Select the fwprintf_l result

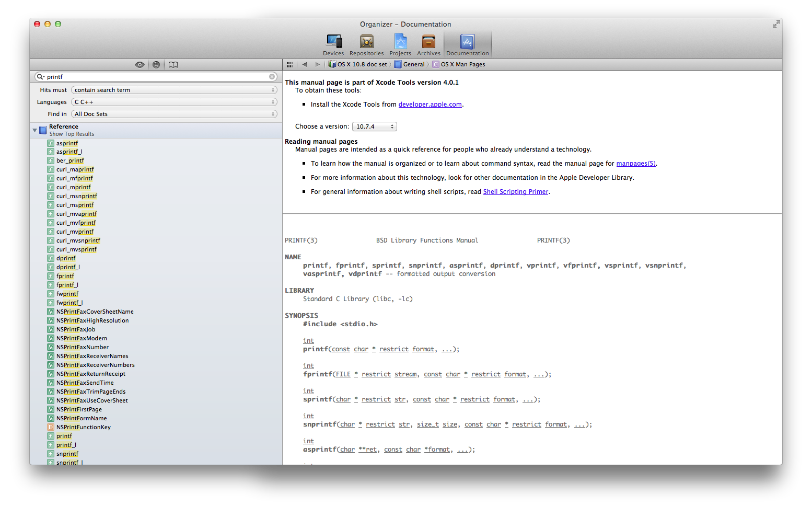[69, 303]
